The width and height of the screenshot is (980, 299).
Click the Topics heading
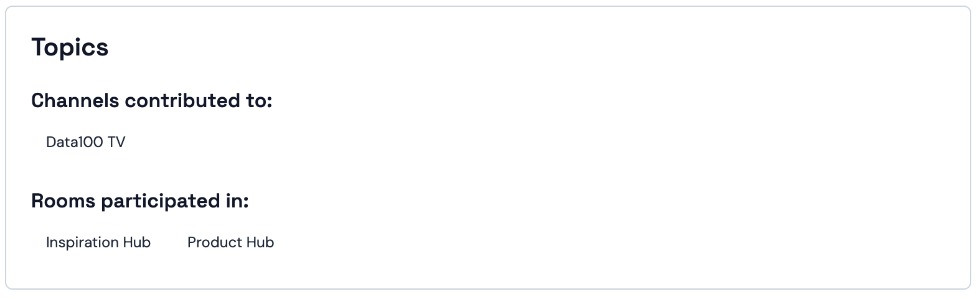pos(70,47)
